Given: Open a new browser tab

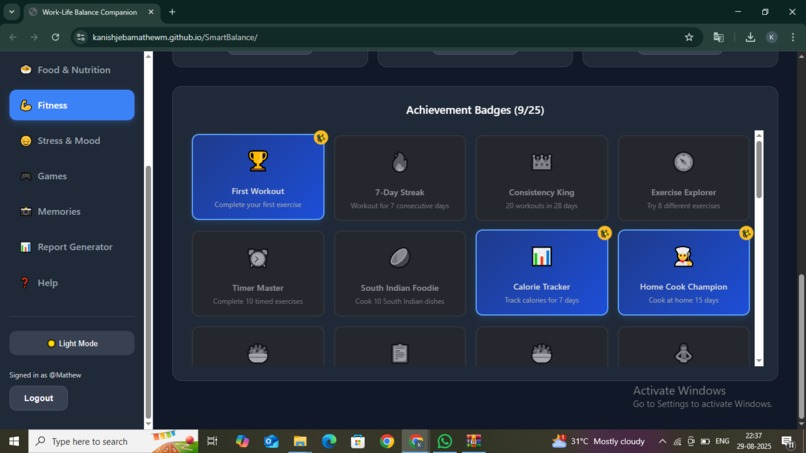Looking at the screenshot, I should coord(172,12).
